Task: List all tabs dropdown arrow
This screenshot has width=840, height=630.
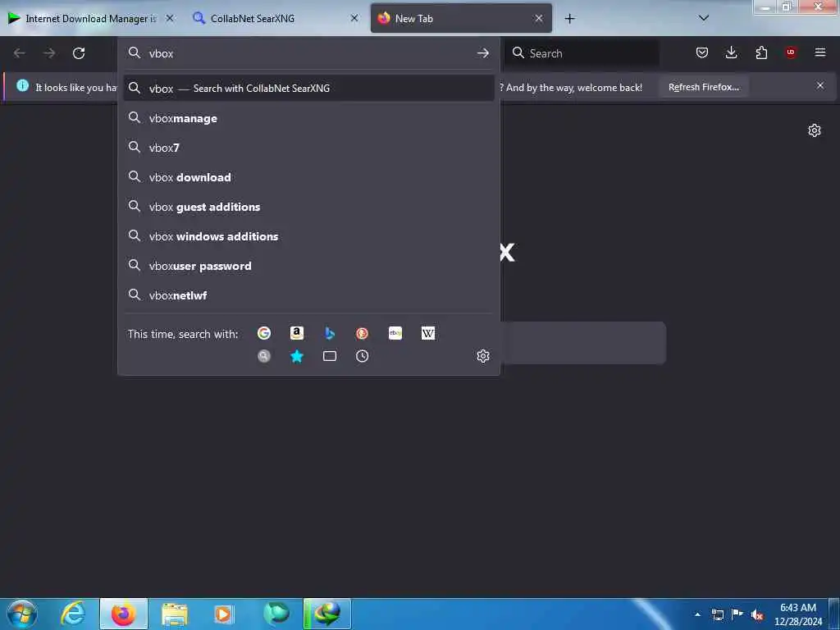Action: [x=704, y=18]
